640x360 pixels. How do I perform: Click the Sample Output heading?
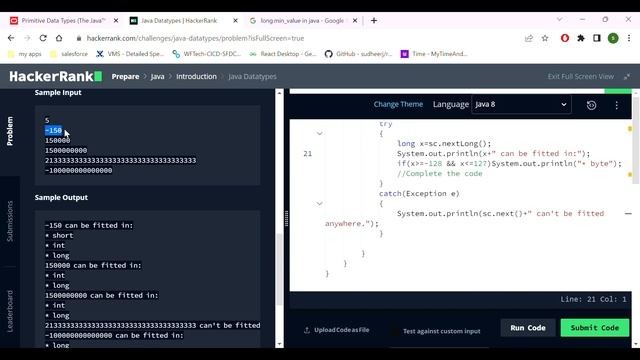(61, 198)
